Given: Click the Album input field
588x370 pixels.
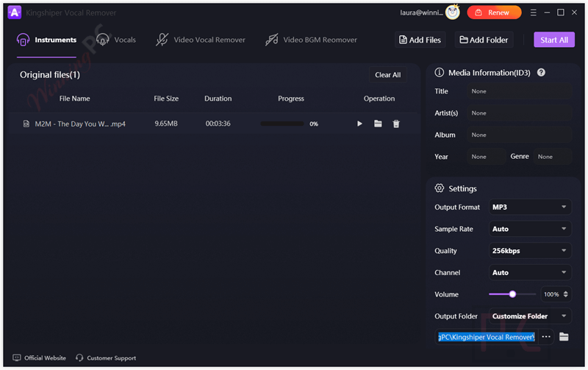Looking at the screenshot, I should point(520,135).
